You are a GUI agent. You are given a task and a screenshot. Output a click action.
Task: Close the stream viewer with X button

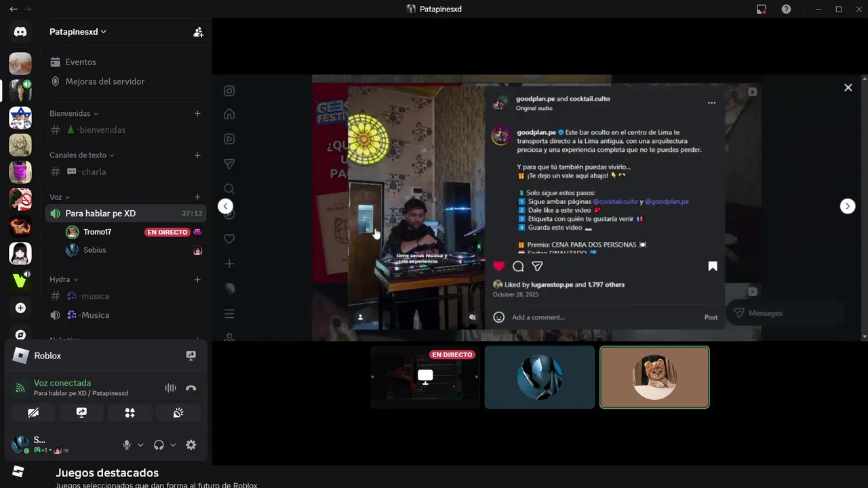(848, 87)
